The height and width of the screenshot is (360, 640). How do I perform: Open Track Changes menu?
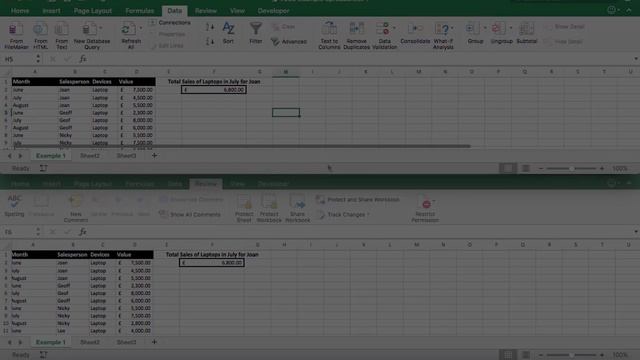pyautogui.click(x=343, y=214)
